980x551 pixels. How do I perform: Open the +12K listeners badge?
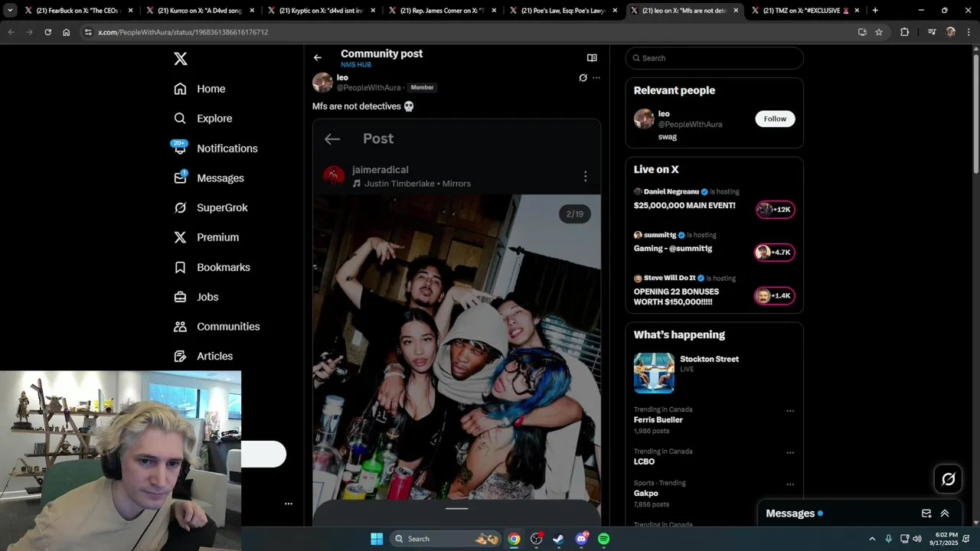(x=775, y=210)
